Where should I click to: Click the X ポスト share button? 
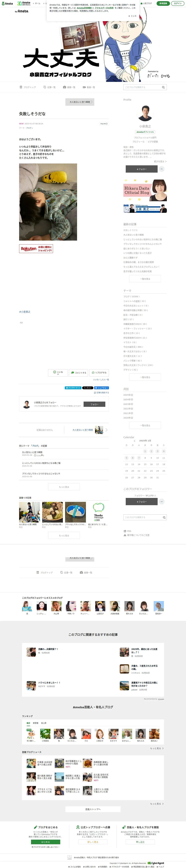click(x=87, y=388)
